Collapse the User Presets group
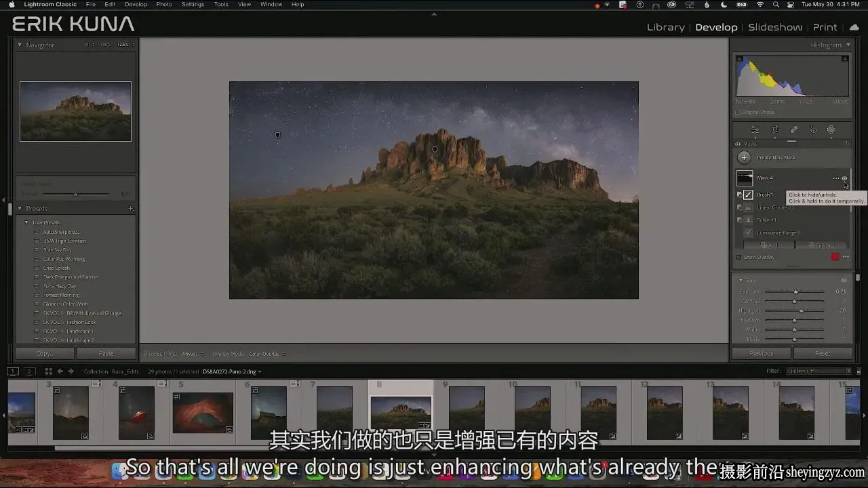The height and width of the screenshot is (488, 868). [27, 222]
